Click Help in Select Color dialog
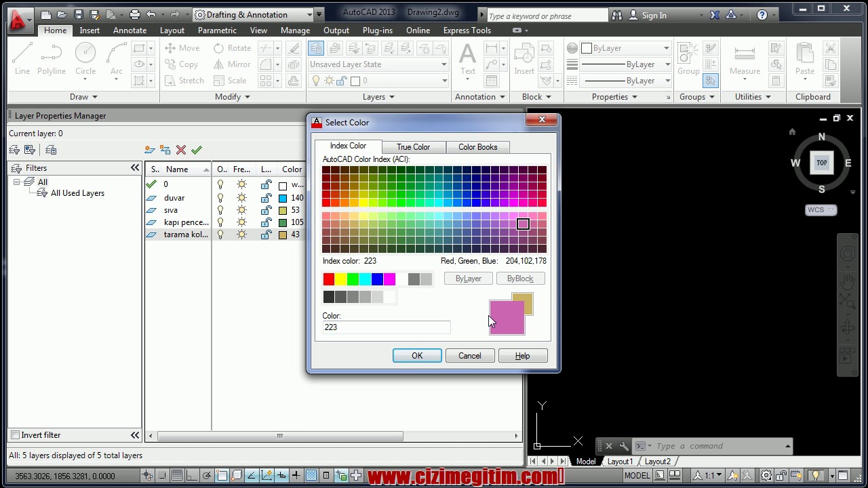The height and width of the screenshot is (488, 868). click(522, 356)
